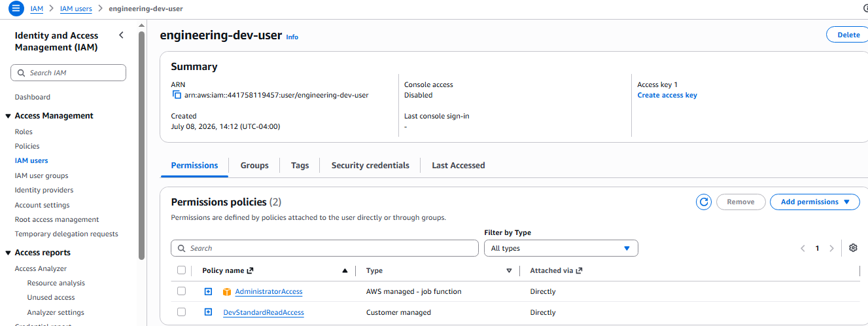Click the search magnifier in Search IAM
The image size is (868, 326).
coord(22,73)
